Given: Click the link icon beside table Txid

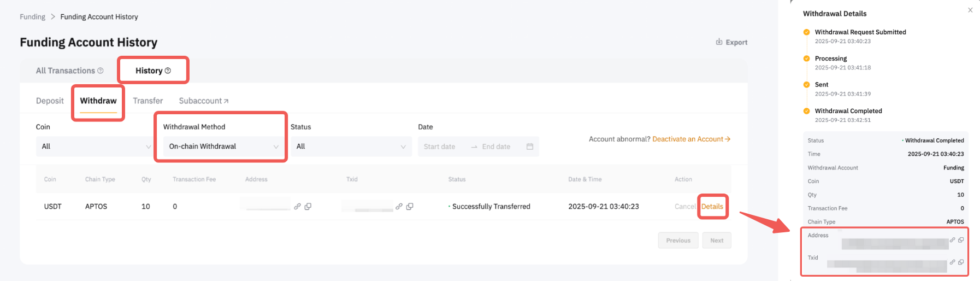Looking at the screenshot, I should pos(399,207).
